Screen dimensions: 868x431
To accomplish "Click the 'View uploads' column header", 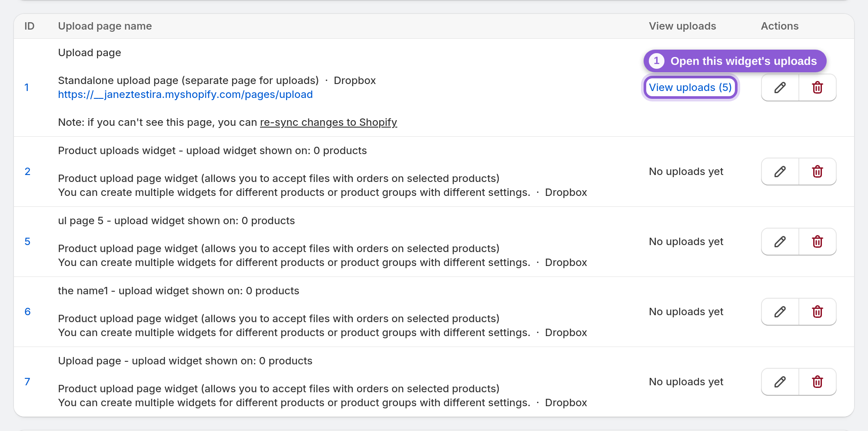I will pos(682,26).
